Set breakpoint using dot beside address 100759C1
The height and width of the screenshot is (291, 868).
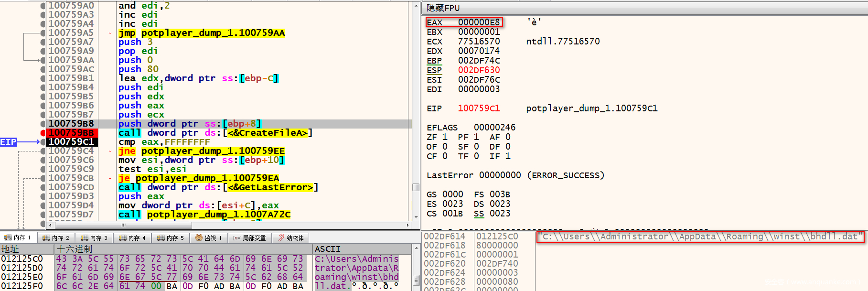click(x=43, y=142)
